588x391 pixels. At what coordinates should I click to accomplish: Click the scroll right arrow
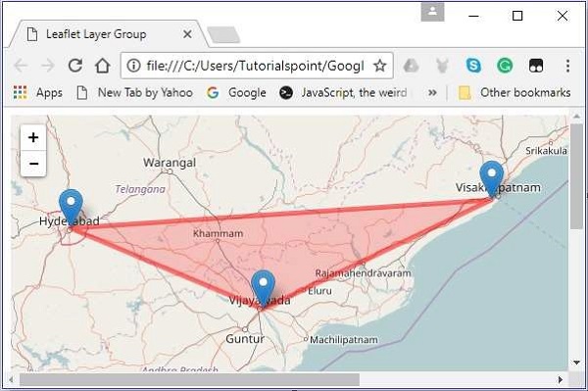(x=561, y=380)
